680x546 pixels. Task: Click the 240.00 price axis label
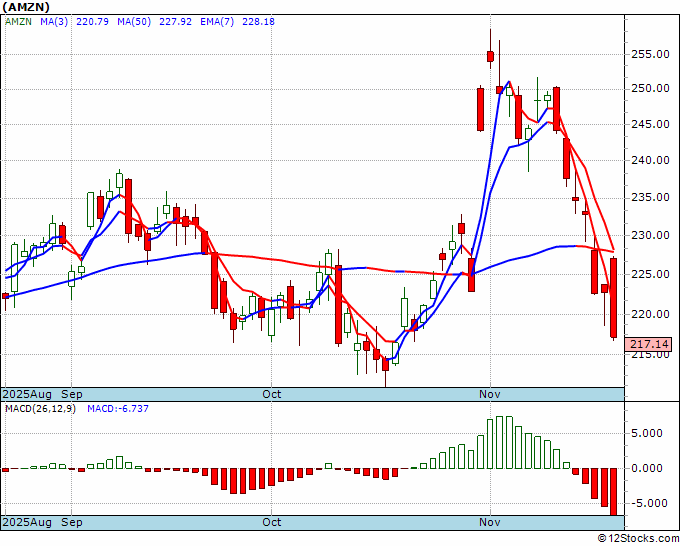pyautogui.click(x=649, y=160)
